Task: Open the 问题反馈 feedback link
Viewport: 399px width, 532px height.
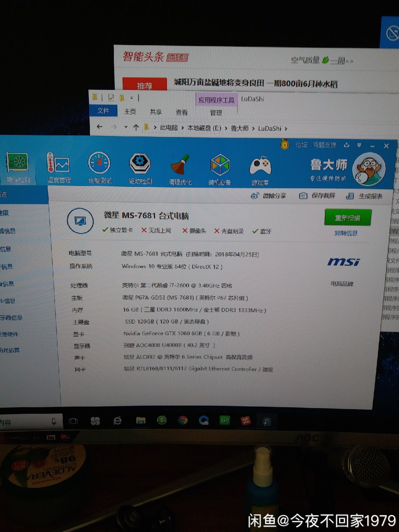Action: [x=324, y=145]
